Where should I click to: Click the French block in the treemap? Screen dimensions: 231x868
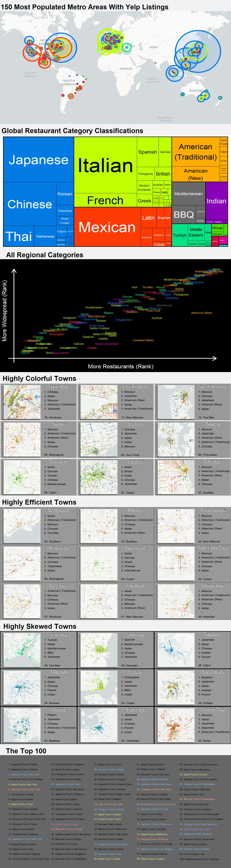click(105, 200)
